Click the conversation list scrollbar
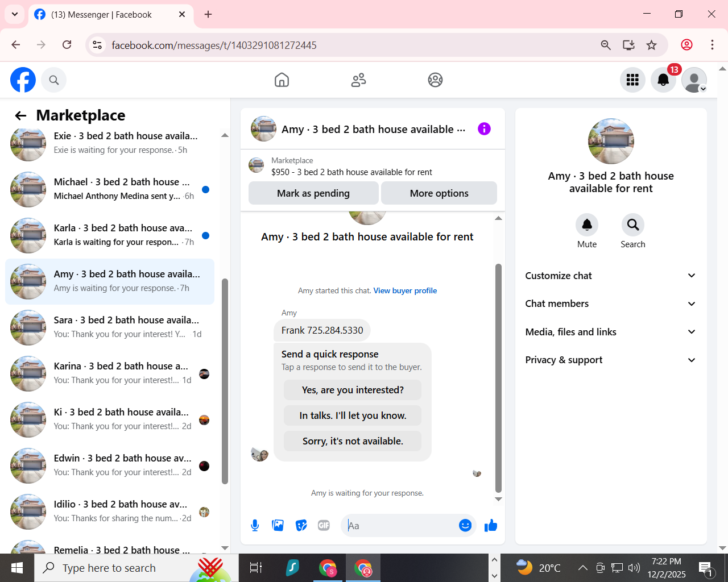 click(x=225, y=381)
